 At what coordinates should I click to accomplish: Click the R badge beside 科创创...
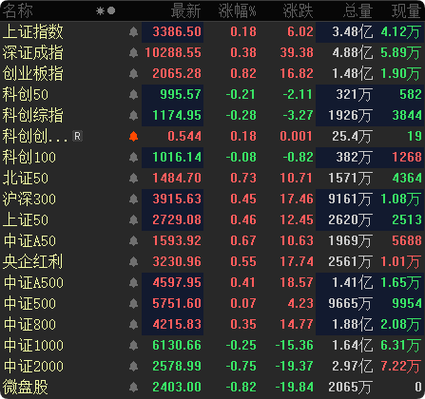pyautogui.click(x=77, y=136)
